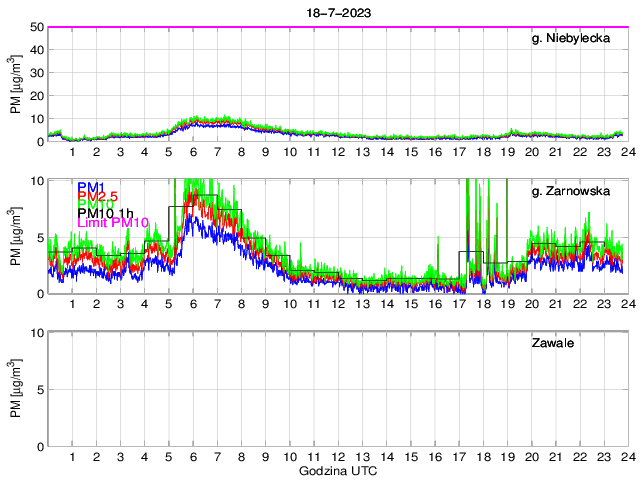Click the 50 tick on top plot y-axis
The image size is (640, 480).
36,27
